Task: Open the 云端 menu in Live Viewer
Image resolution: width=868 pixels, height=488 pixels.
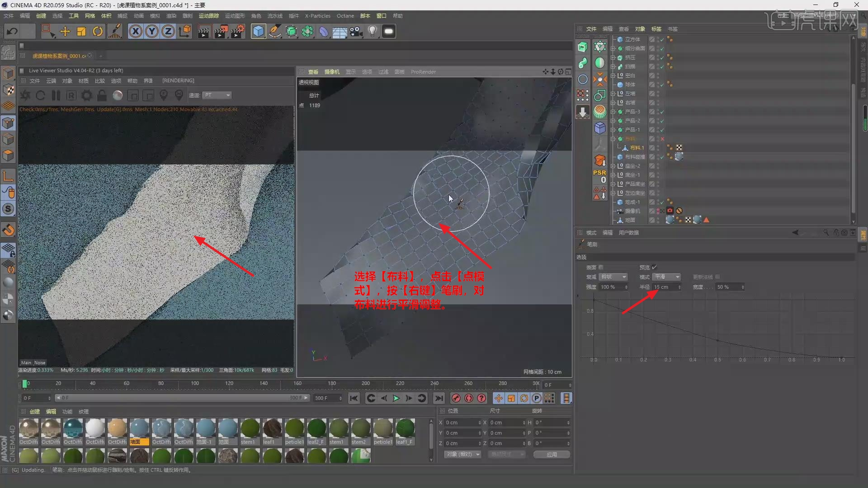Action: [51, 81]
